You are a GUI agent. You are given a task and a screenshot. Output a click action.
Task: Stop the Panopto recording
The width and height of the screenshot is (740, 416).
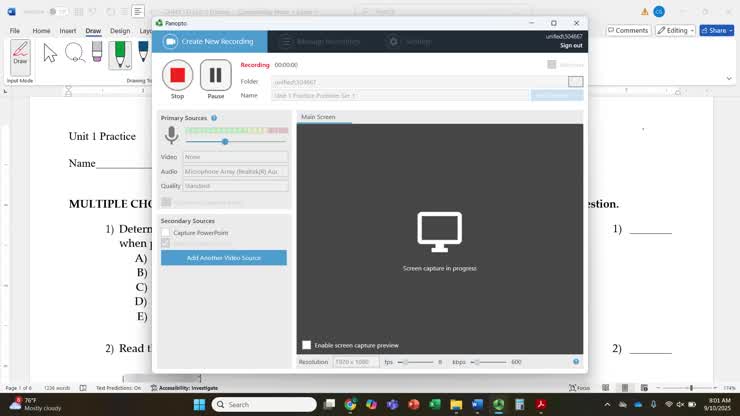177,75
